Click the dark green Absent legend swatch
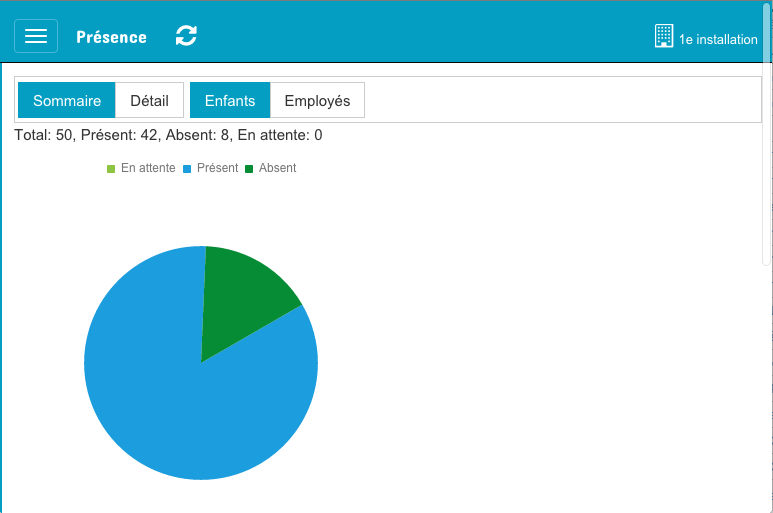The height and width of the screenshot is (513, 773). [249, 169]
